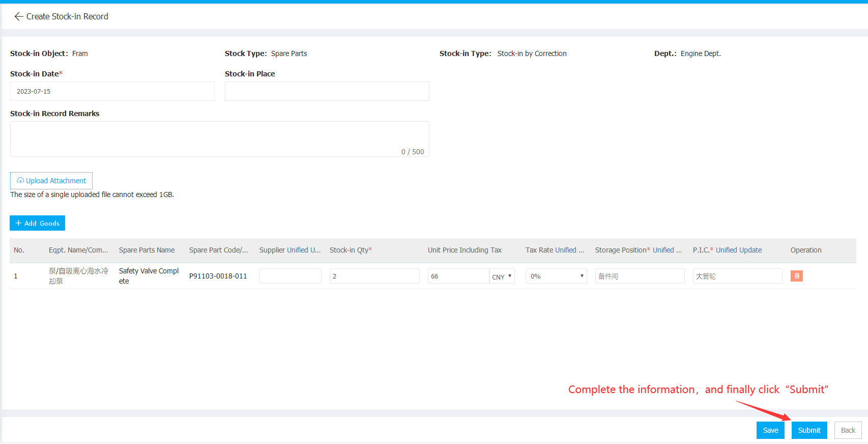The image size is (868, 444).
Task: Click the Add Goods button
Action: click(37, 223)
